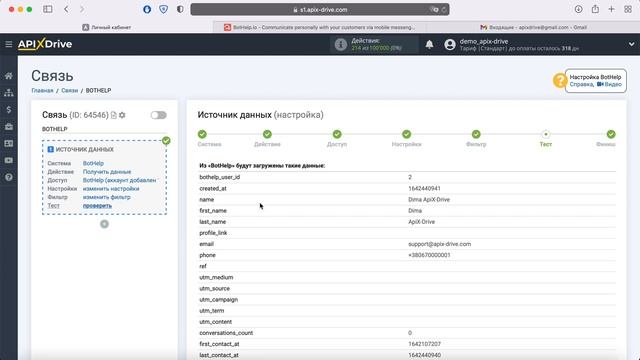Open the briefcase icon in sidebar
The image size is (640, 360).
click(9, 127)
